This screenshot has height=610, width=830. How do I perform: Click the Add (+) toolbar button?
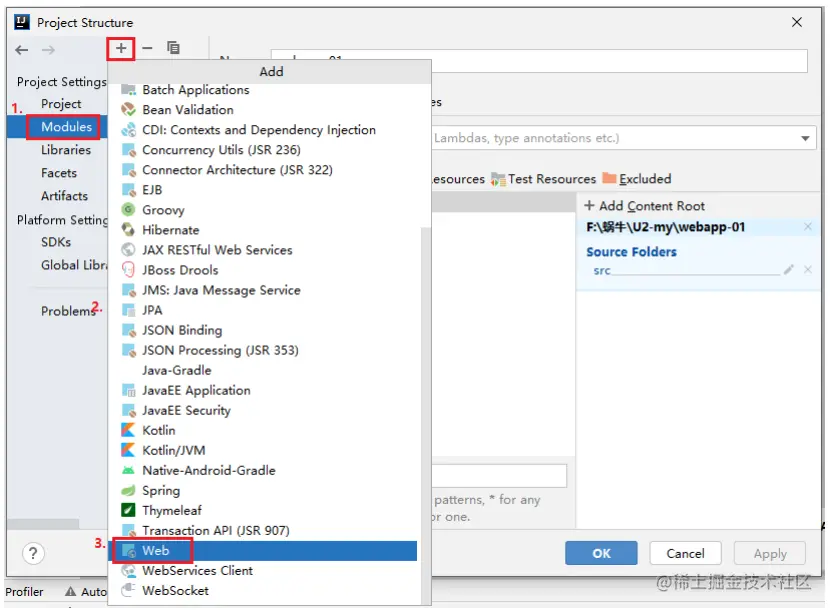(x=121, y=49)
